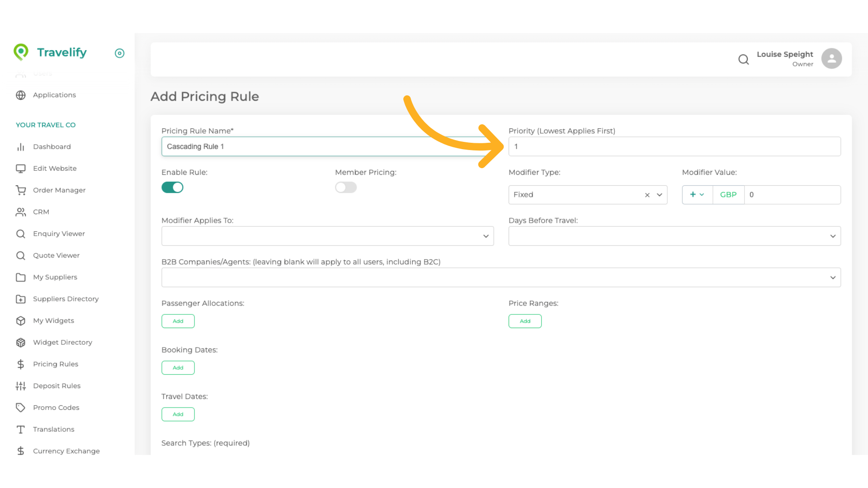Open the CRM section
This screenshot has height=488, width=868.
pyautogui.click(x=41, y=211)
